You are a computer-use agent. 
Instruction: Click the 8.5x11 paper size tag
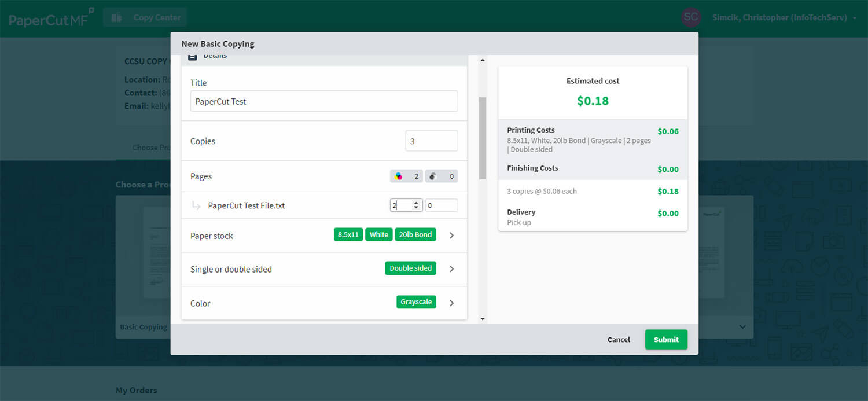coord(348,234)
